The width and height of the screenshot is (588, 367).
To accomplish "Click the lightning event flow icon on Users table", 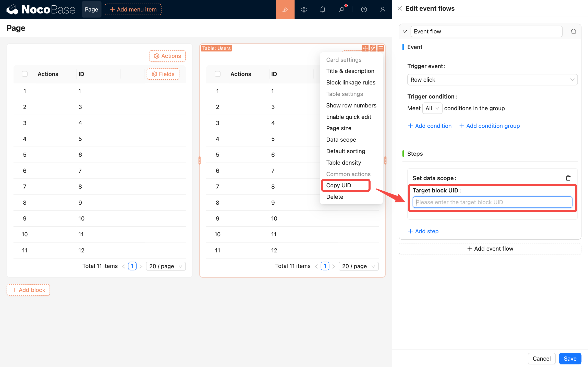I will [x=373, y=48].
